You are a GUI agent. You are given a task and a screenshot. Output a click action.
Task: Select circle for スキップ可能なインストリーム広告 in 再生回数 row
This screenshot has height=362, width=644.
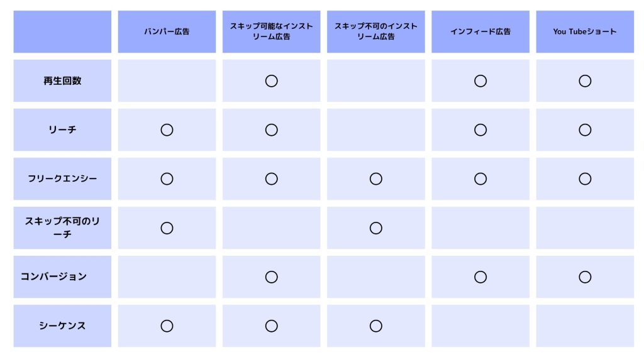point(271,81)
